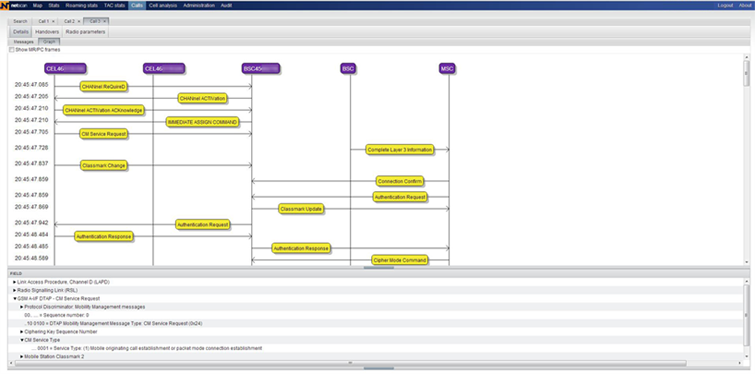Click the Netscan logo icon
The height and width of the screenshot is (374, 755).
point(4,5)
